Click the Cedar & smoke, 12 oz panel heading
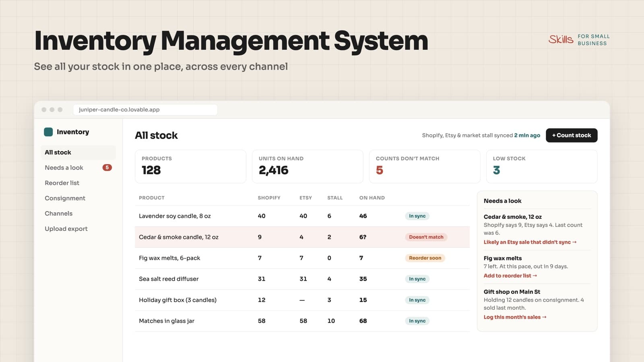The height and width of the screenshot is (362, 644). point(513,217)
